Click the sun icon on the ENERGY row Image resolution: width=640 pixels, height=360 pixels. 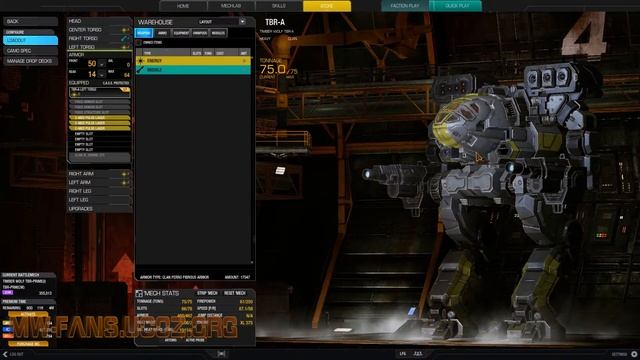(x=140, y=60)
